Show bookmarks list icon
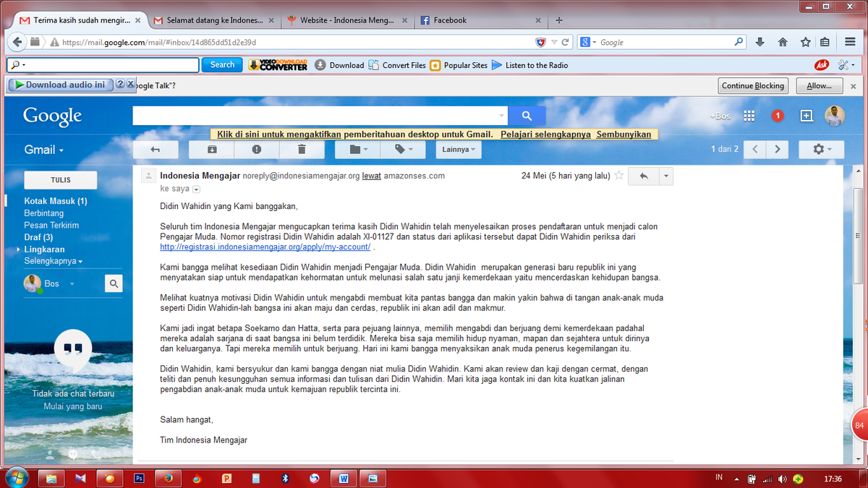This screenshot has width=868, height=488. (825, 42)
